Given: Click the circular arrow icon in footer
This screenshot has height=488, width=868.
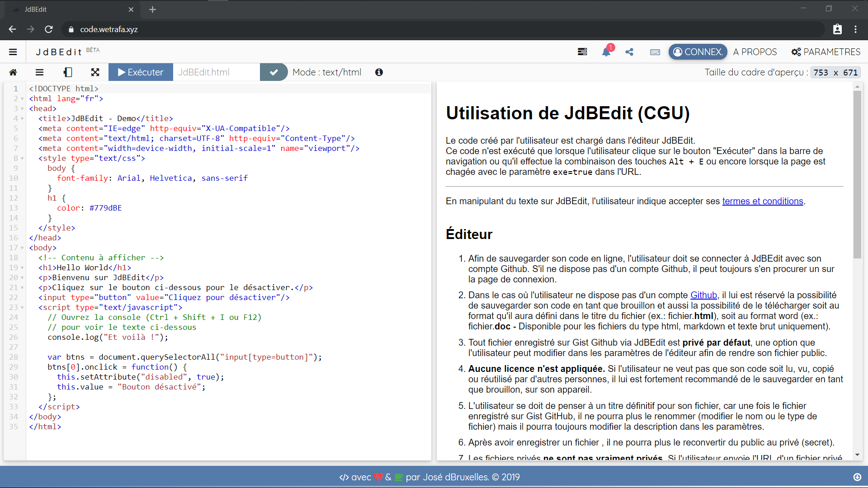Looking at the screenshot, I should [x=857, y=477].
